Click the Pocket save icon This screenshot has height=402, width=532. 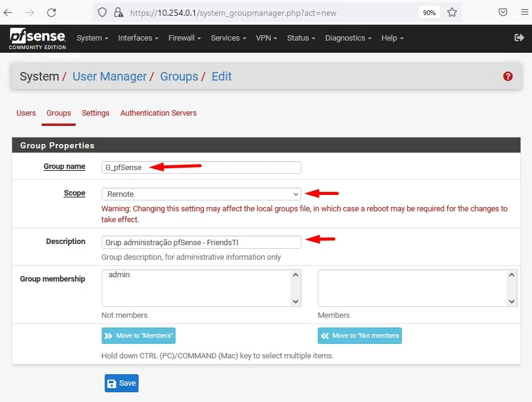(502, 12)
